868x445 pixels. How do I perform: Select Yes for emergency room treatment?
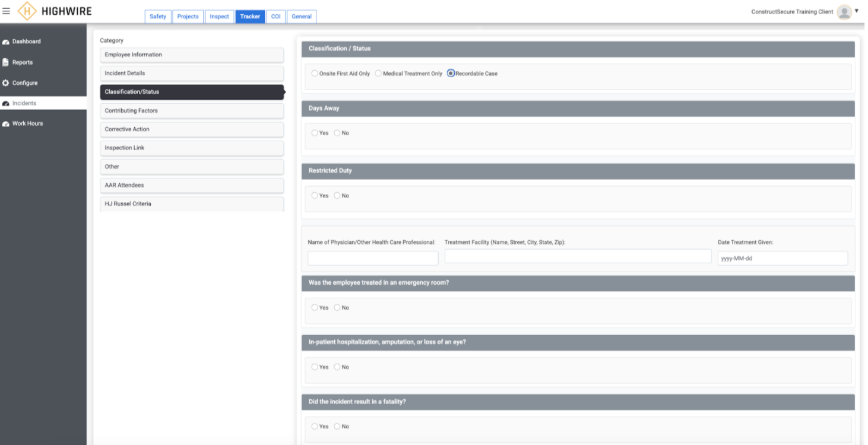coord(315,308)
